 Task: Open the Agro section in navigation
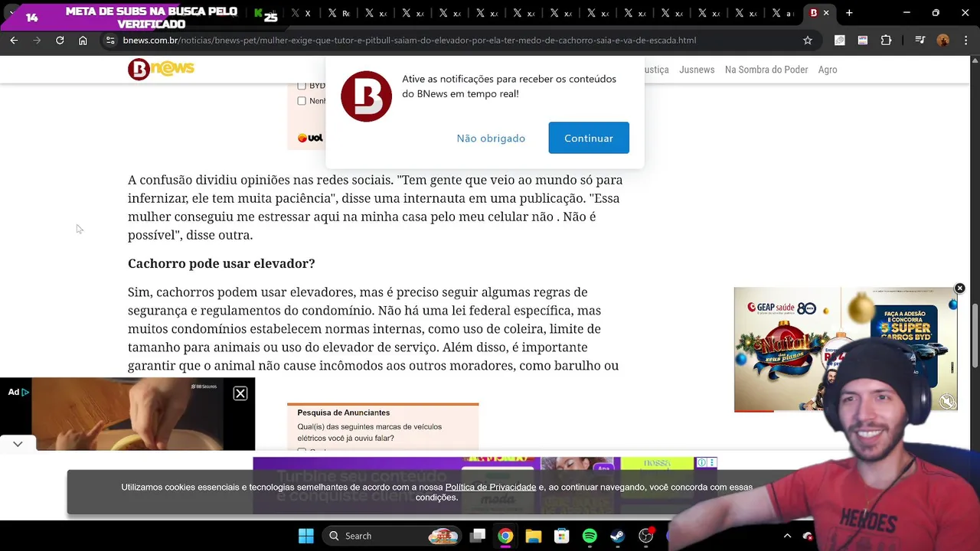coord(828,70)
